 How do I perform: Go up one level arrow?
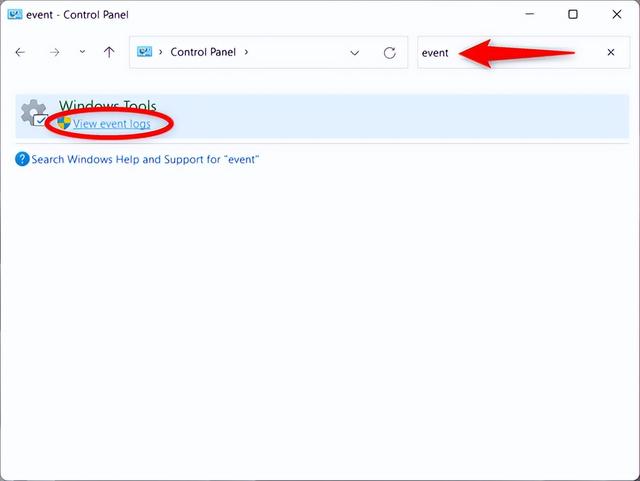[109, 52]
